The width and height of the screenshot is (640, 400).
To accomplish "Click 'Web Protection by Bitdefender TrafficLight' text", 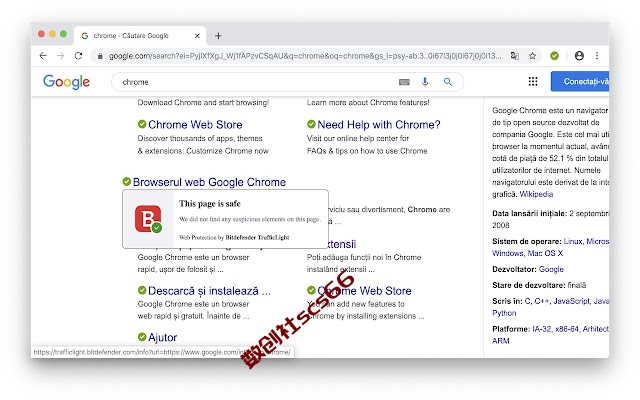I will coord(234,238).
